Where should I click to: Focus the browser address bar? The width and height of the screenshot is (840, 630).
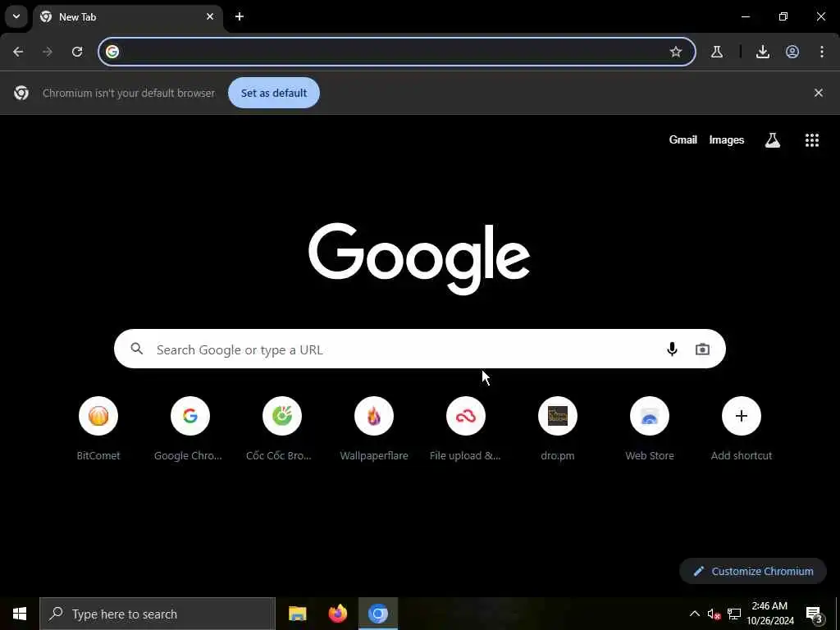coord(397,52)
